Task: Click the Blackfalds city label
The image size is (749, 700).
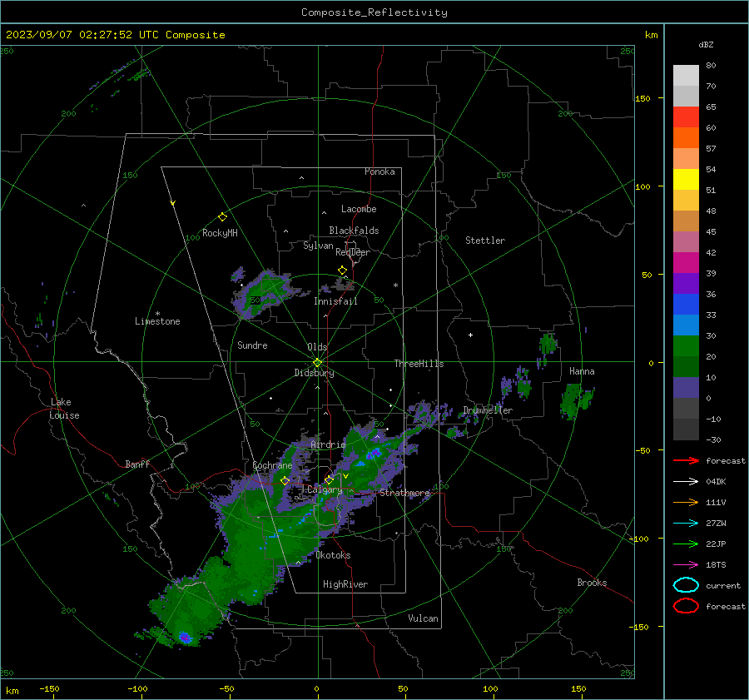Action: click(x=354, y=231)
